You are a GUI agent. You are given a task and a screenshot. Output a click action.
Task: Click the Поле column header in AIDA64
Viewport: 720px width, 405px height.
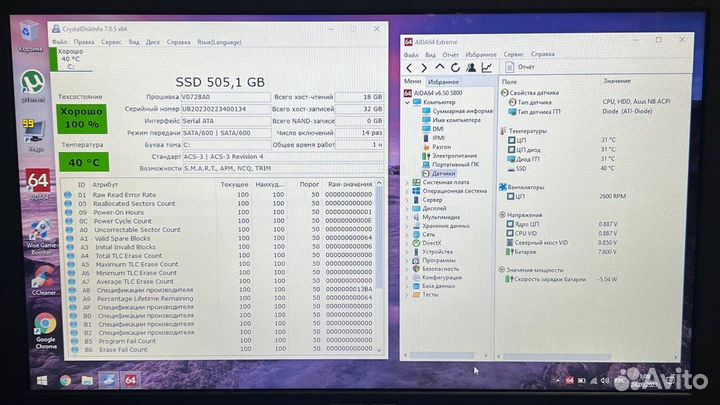coord(509,82)
